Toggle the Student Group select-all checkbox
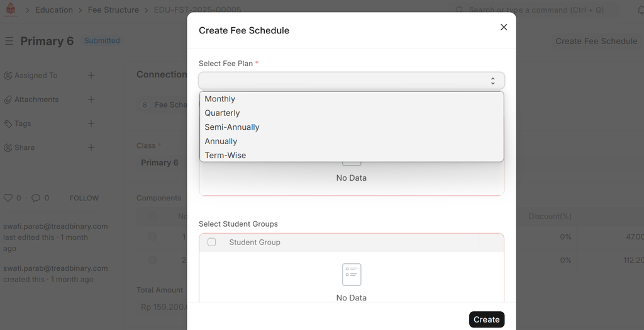Image resolution: width=644 pixels, height=330 pixels. pyautogui.click(x=212, y=242)
